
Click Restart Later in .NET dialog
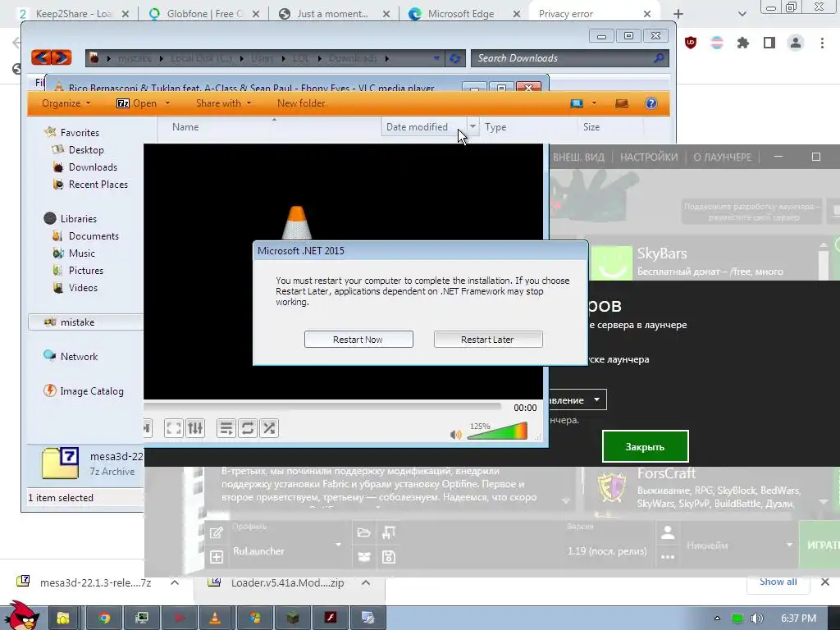(488, 339)
